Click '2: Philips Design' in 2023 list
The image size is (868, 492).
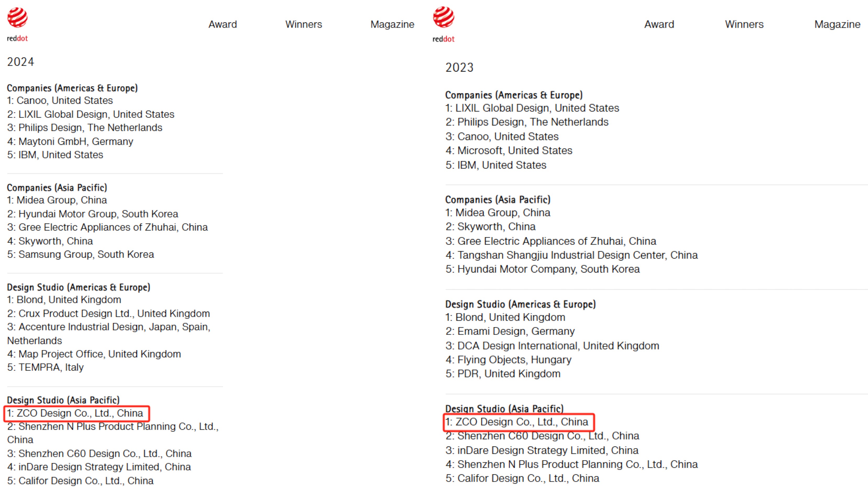click(527, 122)
